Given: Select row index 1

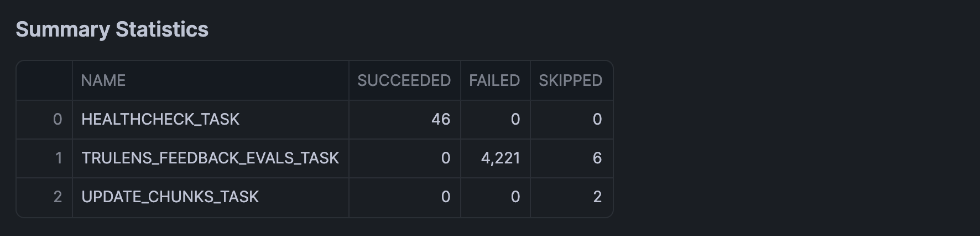Looking at the screenshot, I should (x=58, y=158).
